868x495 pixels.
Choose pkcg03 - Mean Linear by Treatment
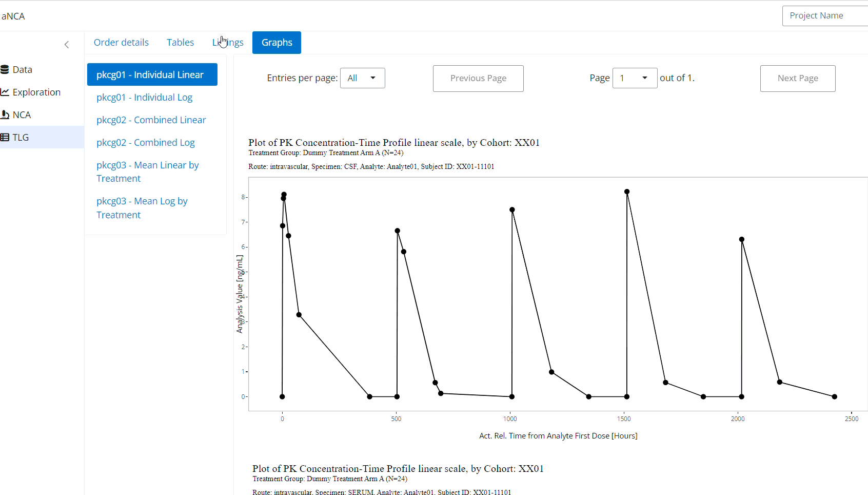[147, 172]
